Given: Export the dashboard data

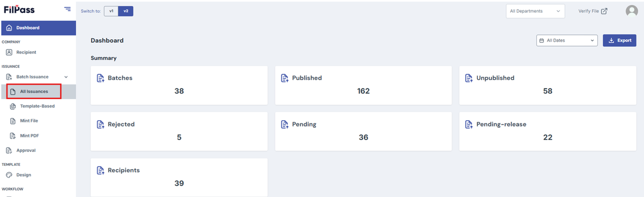Looking at the screenshot, I should tap(620, 40).
